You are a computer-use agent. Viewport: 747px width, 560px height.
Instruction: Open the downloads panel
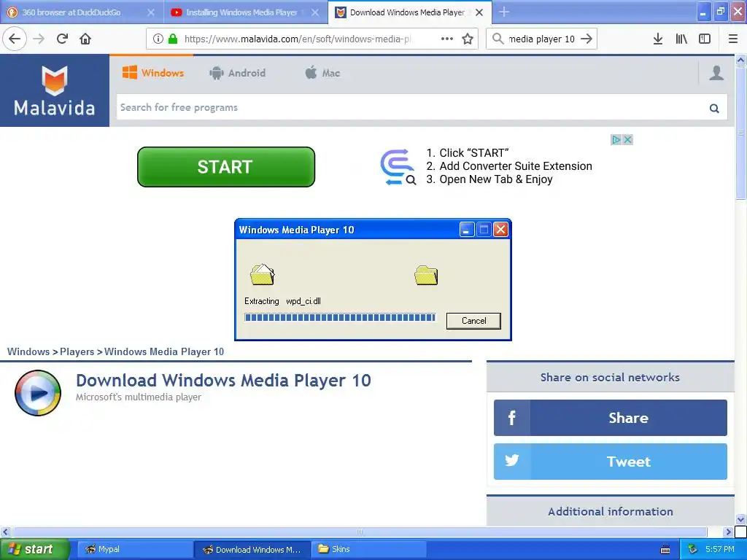(658, 39)
